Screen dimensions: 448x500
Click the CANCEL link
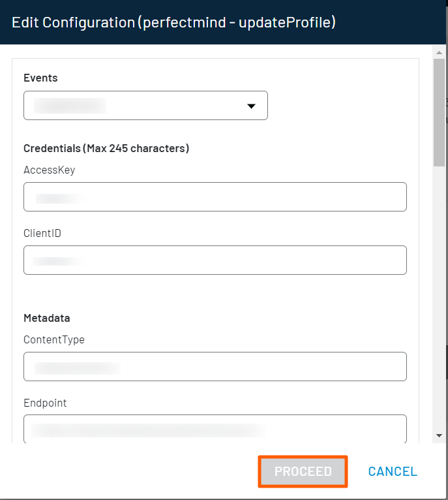click(392, 471)
